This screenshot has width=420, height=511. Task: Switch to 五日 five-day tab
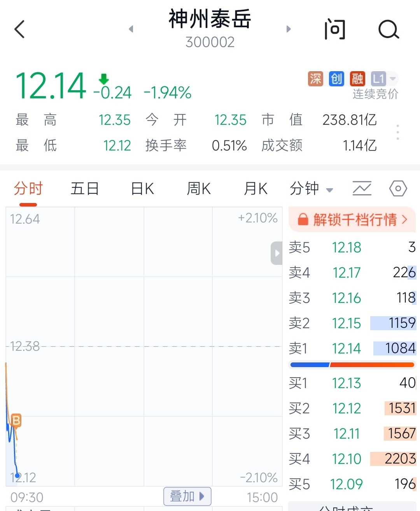pyautogui.click(x=85, y=189)
